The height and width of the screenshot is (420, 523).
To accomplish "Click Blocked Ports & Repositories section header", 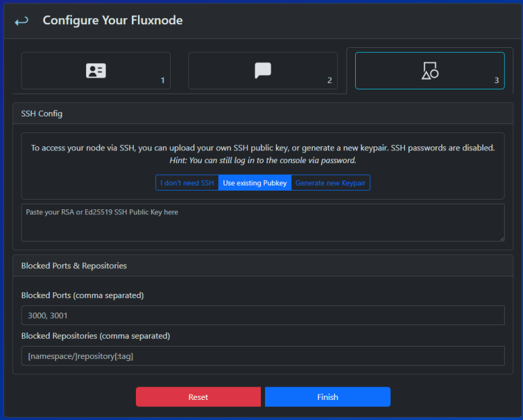I will click(x=74, y=265).
